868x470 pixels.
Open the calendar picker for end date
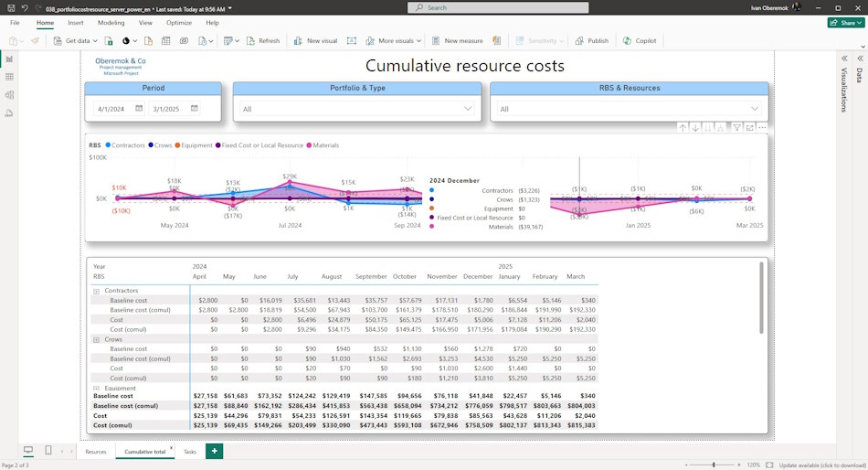point(195,109)
